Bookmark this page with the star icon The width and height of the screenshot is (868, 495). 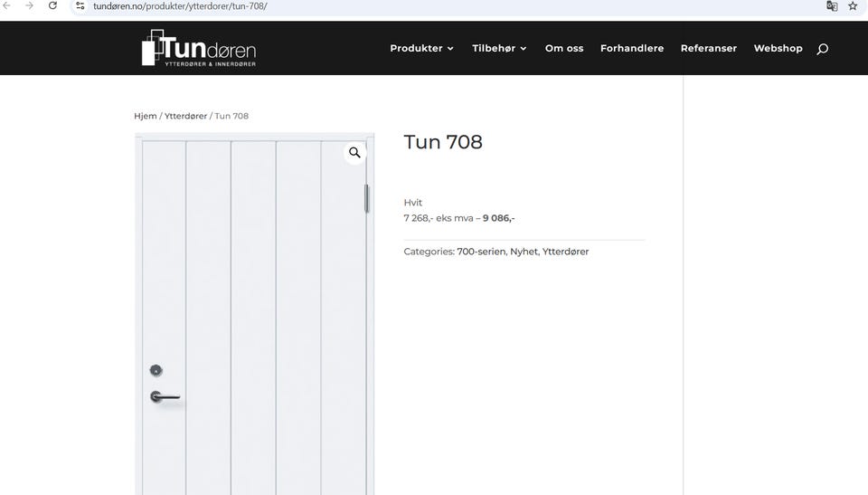click(x=853, y=6)
